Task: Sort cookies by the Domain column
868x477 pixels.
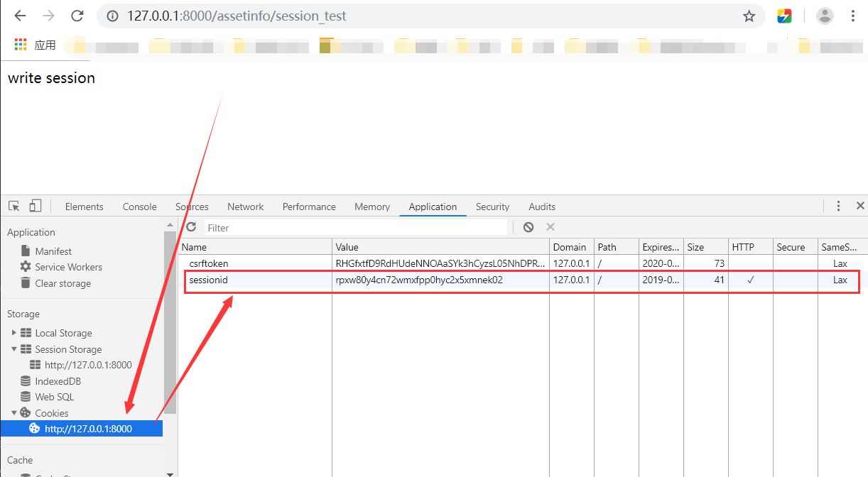Action: 571,247
